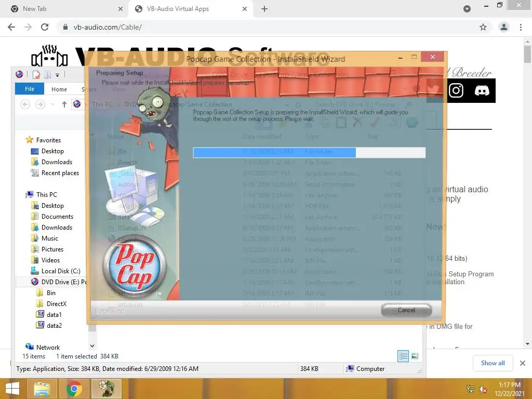
Task: Open DirectX folder in sidebar tree
Action: 56,303
